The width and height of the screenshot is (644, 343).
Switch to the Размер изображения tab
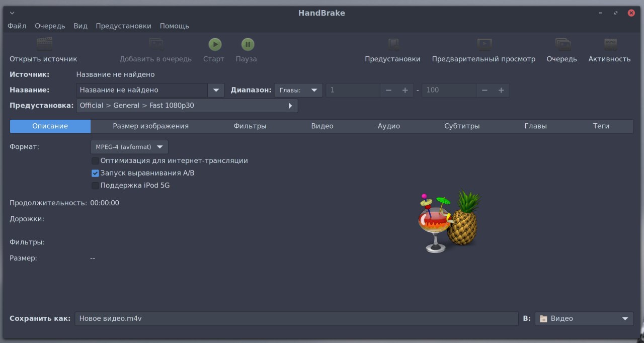click(150, 126)
